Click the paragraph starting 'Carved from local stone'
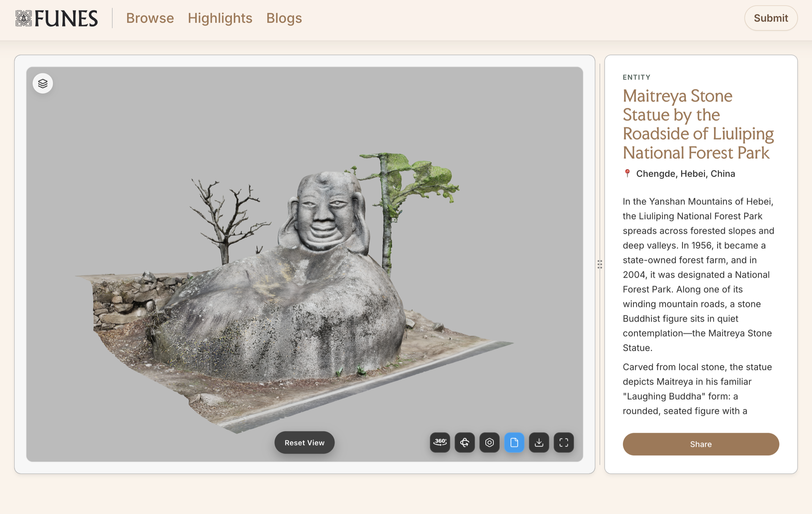Viewport: 812px width, 514px height. click(x=697, y=389)
